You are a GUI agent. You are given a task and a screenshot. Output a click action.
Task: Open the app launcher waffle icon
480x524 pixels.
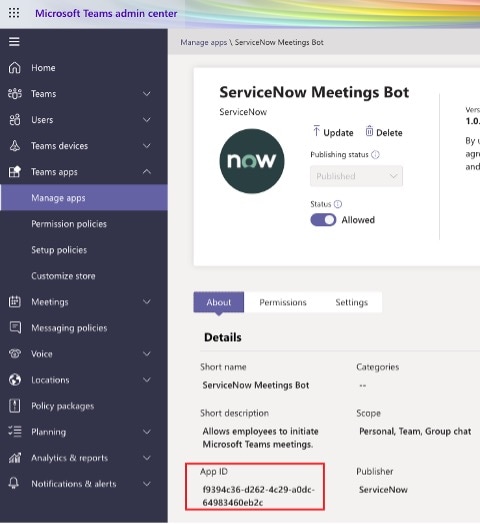click(x=14, y=13)
